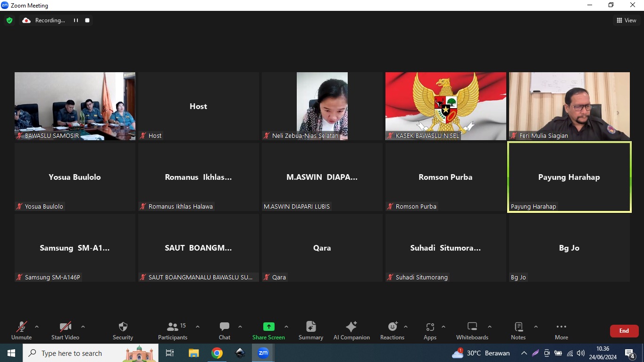Viewport: 644px width, 362px height.
Task: Expand the Share Screen options chevron
Action: click(286, 327)
